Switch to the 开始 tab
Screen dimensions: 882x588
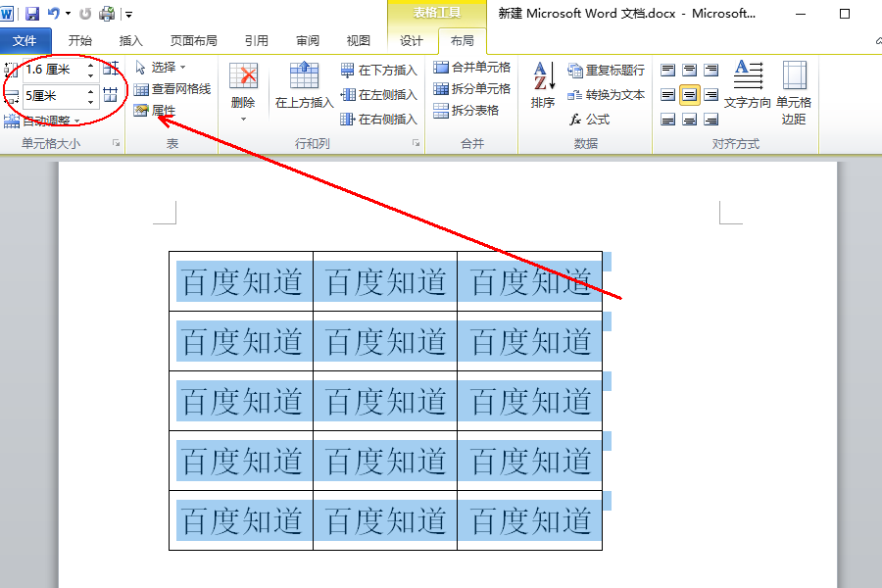point(80,40)
